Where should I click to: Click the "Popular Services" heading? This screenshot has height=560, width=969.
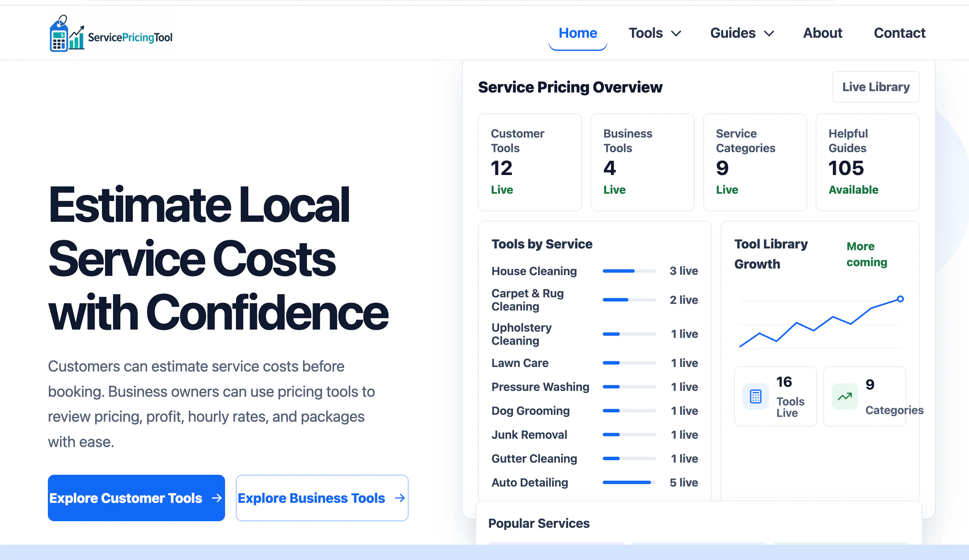click(539, 524)
